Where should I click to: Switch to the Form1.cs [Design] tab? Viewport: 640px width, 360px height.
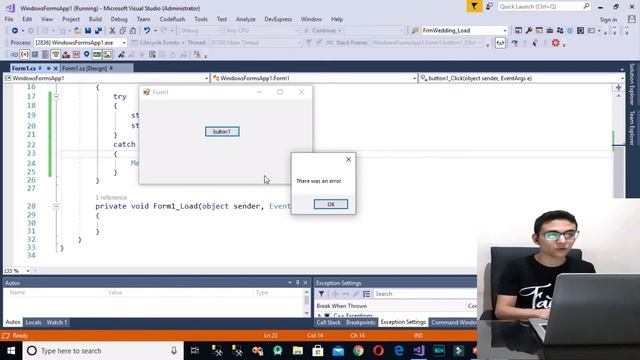(84, 68)
